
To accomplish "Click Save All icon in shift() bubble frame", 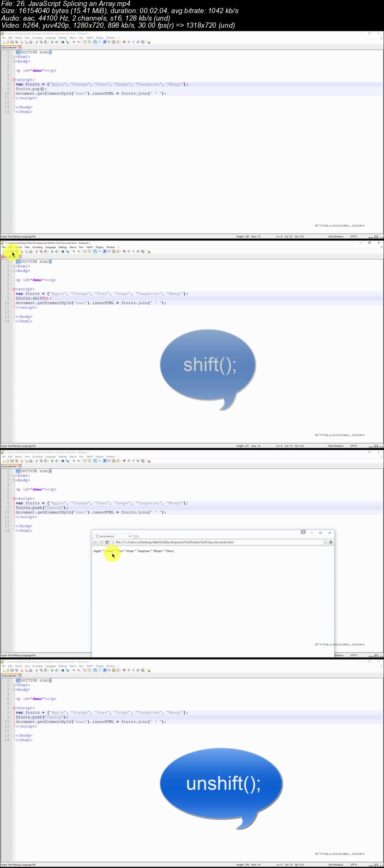I will [x=16, y=251].
